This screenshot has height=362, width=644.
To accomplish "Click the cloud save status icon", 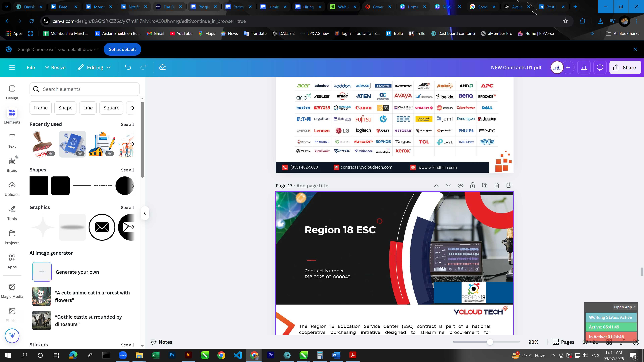I will coord(163,67).
